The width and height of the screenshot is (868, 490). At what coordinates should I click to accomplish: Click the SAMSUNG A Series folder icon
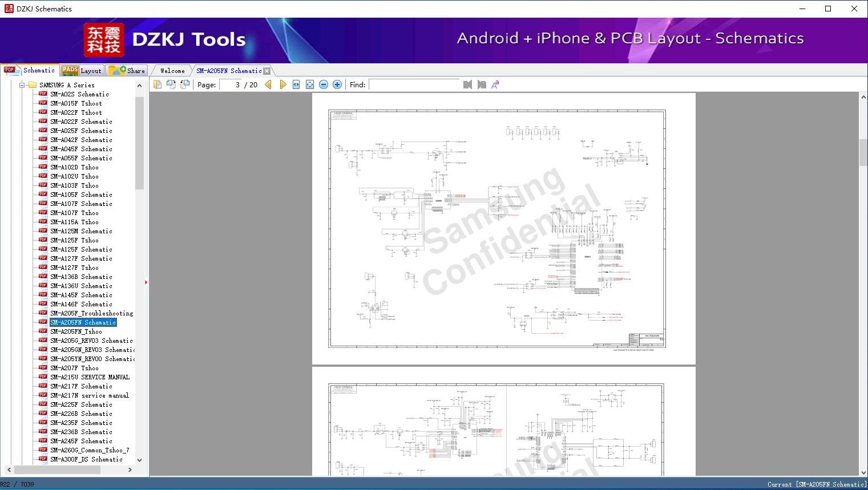(x=33, y=85)
